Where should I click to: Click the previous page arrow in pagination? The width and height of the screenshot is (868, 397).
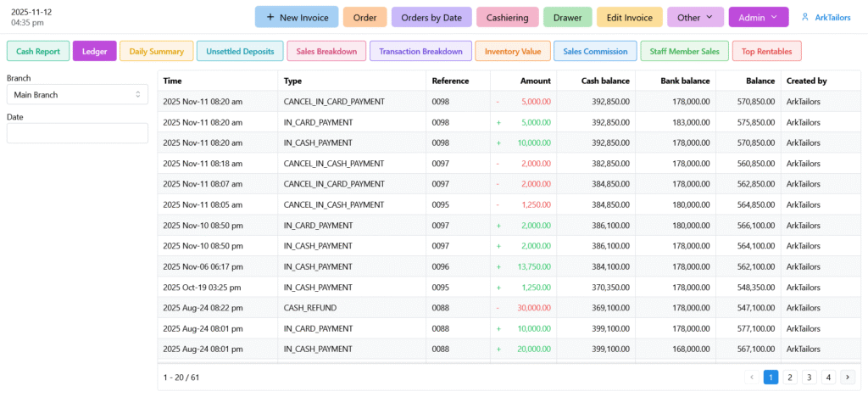752,377
